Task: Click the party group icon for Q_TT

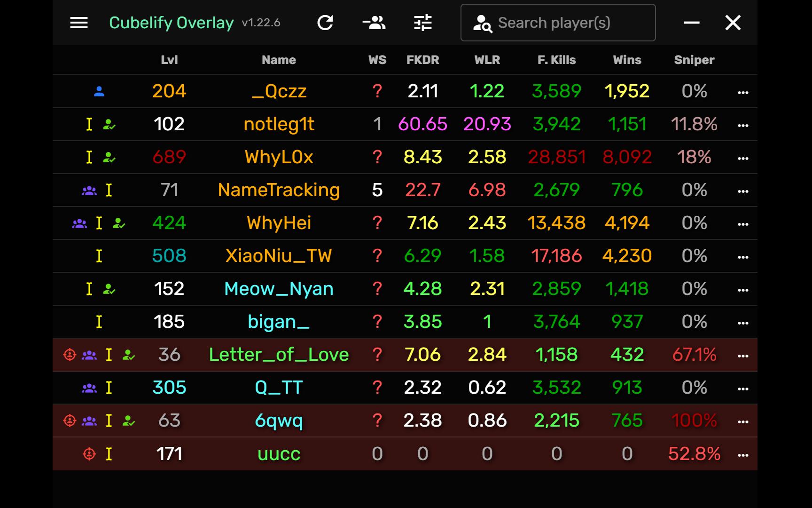Action: coord(89,388)
